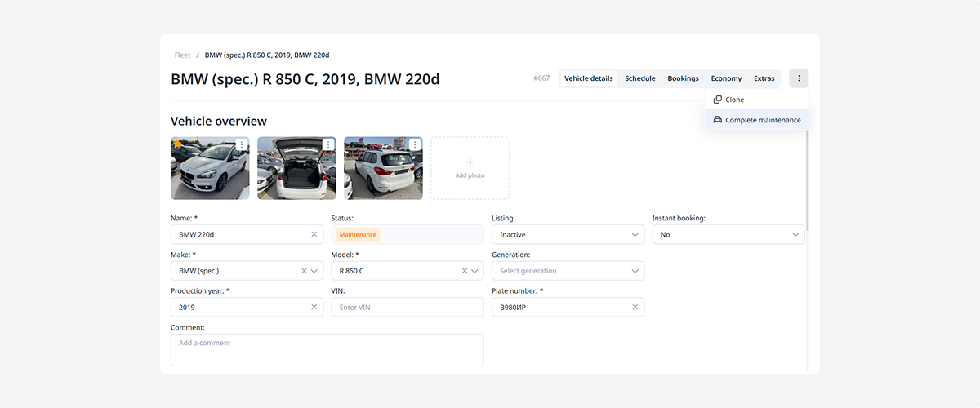Clear the Model selection X icon

coord(465,271)
